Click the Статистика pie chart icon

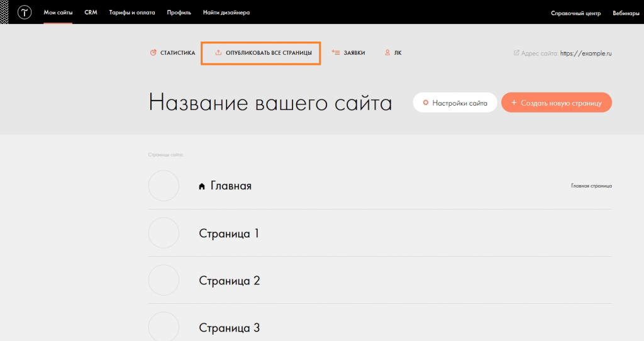pyautogui.click(x=153, y=53)
